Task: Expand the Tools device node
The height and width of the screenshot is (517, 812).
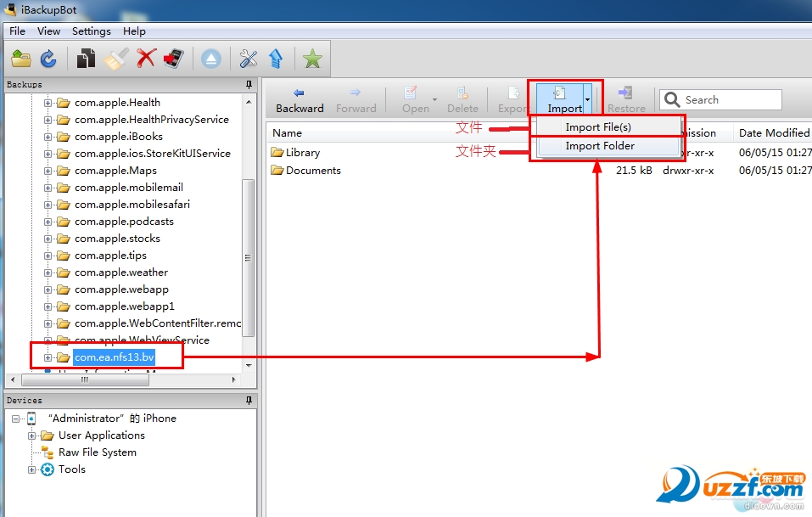Action: click(x=31, y=469)
